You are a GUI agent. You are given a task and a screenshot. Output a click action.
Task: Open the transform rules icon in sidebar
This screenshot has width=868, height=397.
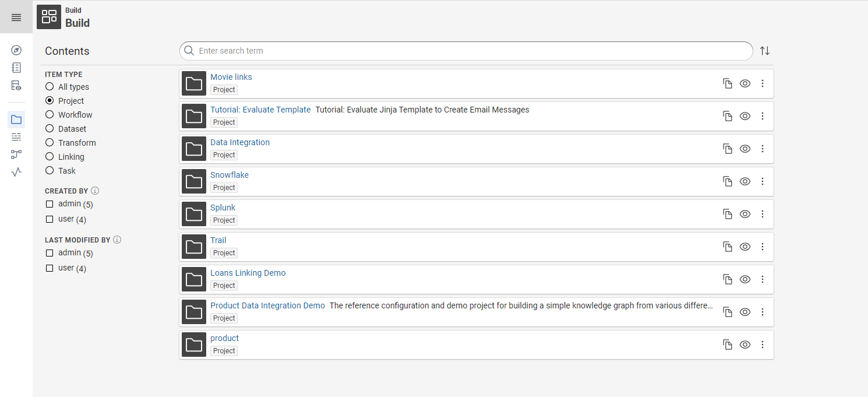coord(16,136)
